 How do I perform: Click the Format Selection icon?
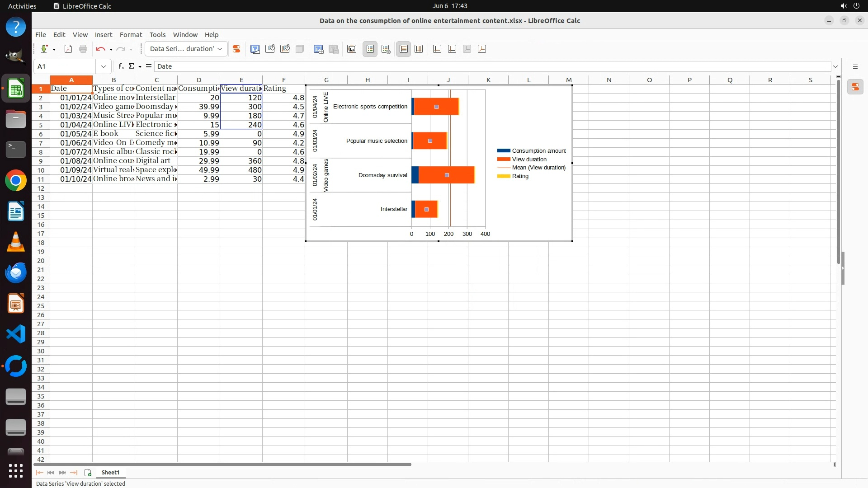(x=236, y=49)
